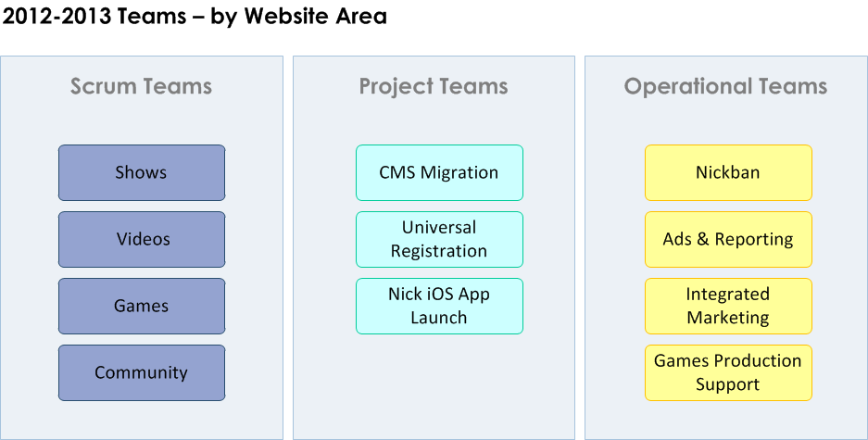
Task: Click the Scrum Teams column heading
Action: pos(141,86)
